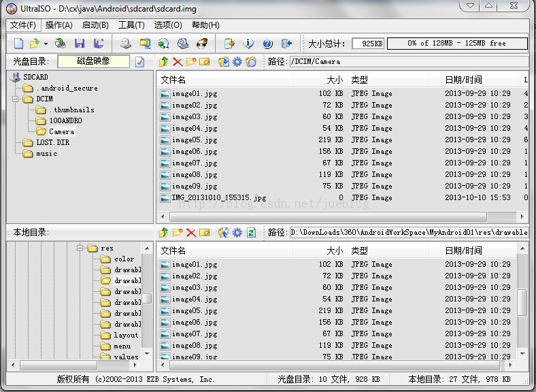Select the Camera folder in tree
This screenshot has width=536, height=392.
(61, 132)
